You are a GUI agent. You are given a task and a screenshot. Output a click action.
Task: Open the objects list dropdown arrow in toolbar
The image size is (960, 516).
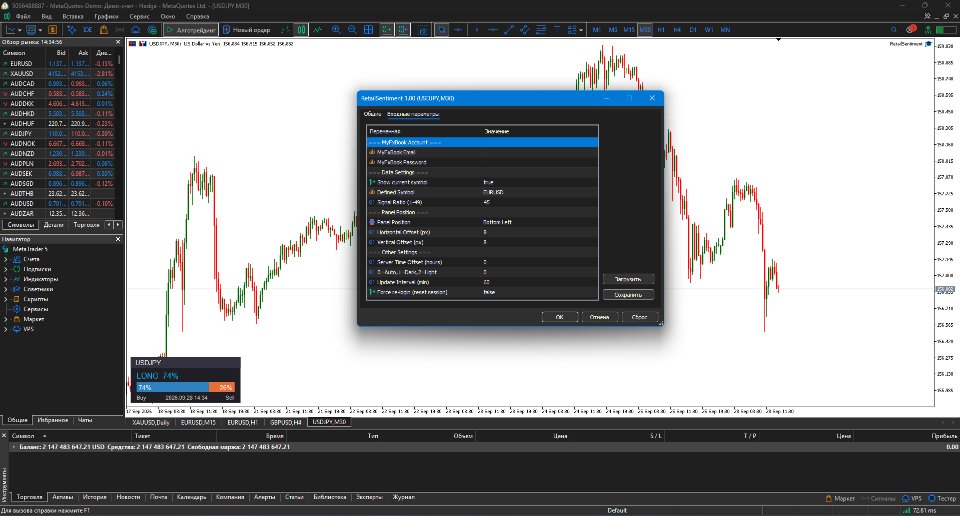pyautogui.click(x=580, y=29)
